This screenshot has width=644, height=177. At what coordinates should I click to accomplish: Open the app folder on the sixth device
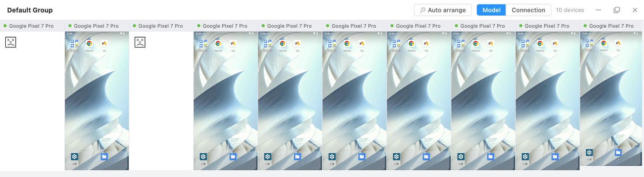tap(332, 43)
